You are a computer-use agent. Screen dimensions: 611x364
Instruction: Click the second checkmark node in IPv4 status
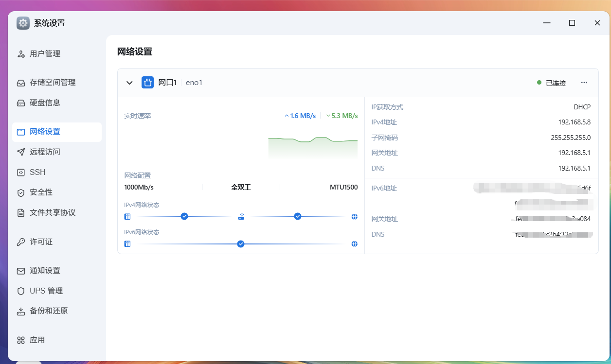[x=298, y=216]
